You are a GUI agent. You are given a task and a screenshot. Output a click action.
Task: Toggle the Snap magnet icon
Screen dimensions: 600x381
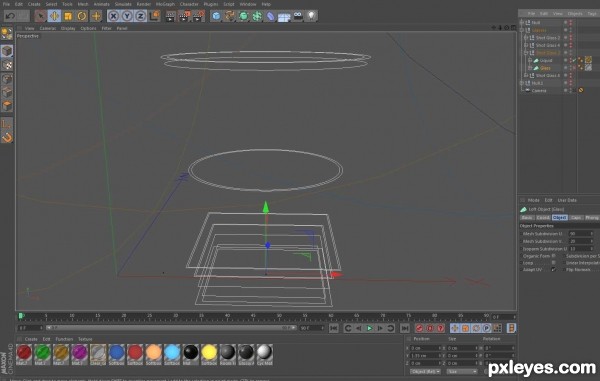pyautogui.click(x=7, y=137)
